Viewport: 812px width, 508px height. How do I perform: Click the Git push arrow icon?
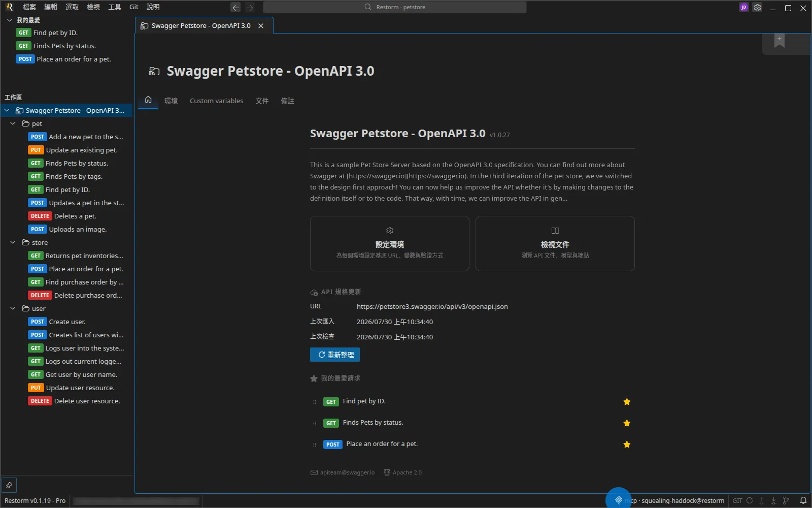click(761, 500)
